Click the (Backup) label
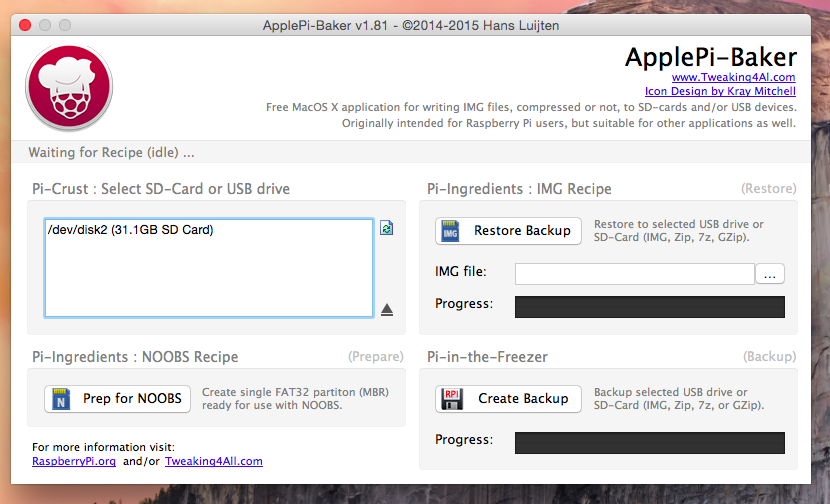 770,357
